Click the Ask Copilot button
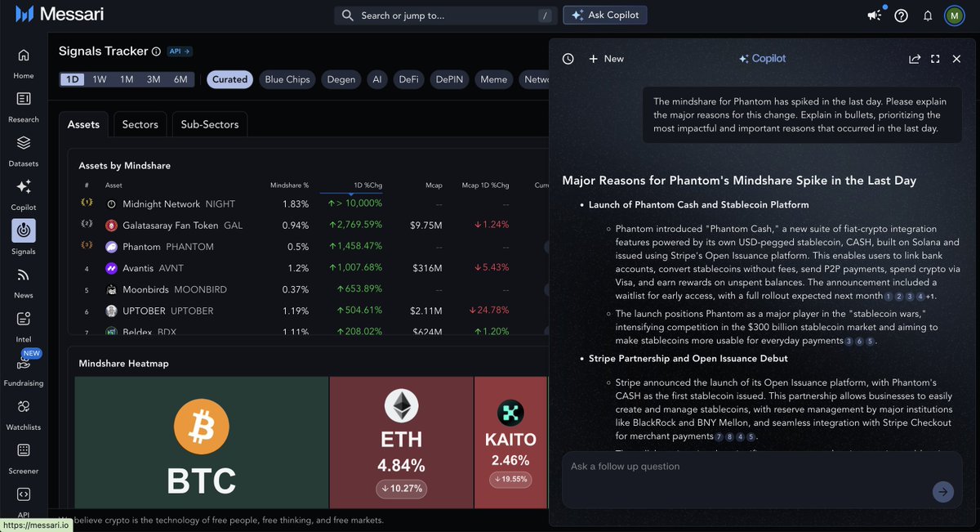 point(605,15)
